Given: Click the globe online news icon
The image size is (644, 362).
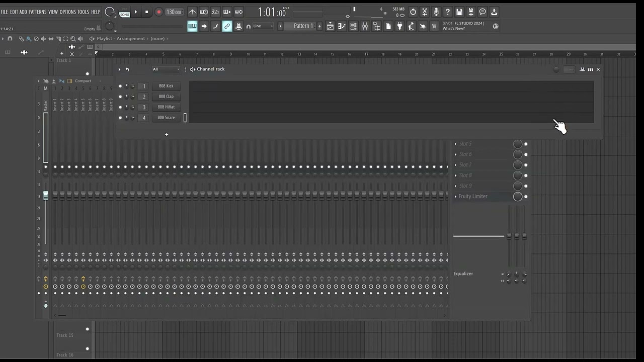Looking at the screenshot, I should (496, 26).
